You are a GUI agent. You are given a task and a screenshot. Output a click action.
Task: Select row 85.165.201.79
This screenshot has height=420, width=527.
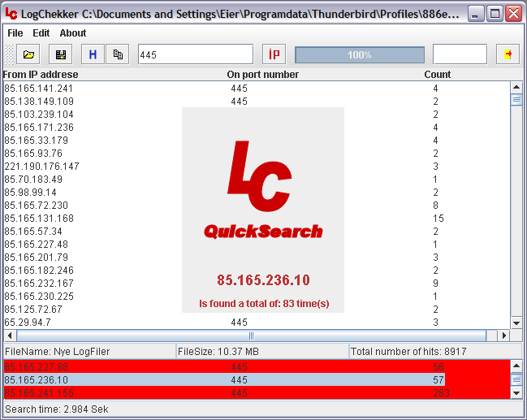click(257, 258)
